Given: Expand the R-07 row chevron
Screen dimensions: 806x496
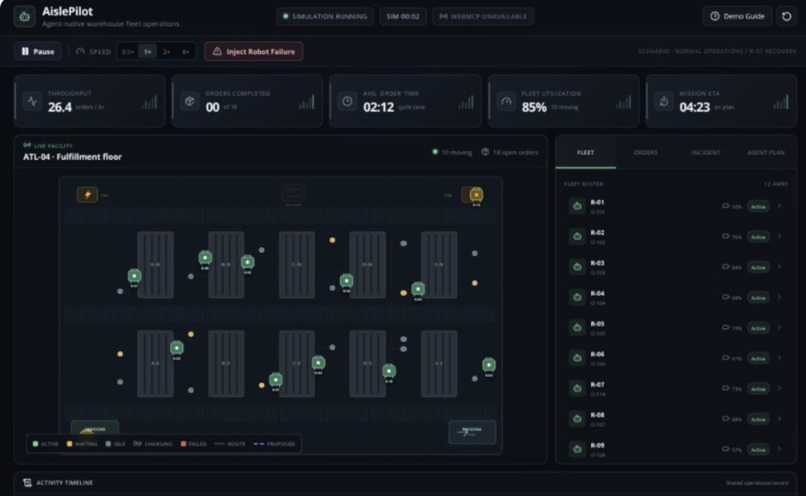Looking at the screenshot, I should point(779,388).
